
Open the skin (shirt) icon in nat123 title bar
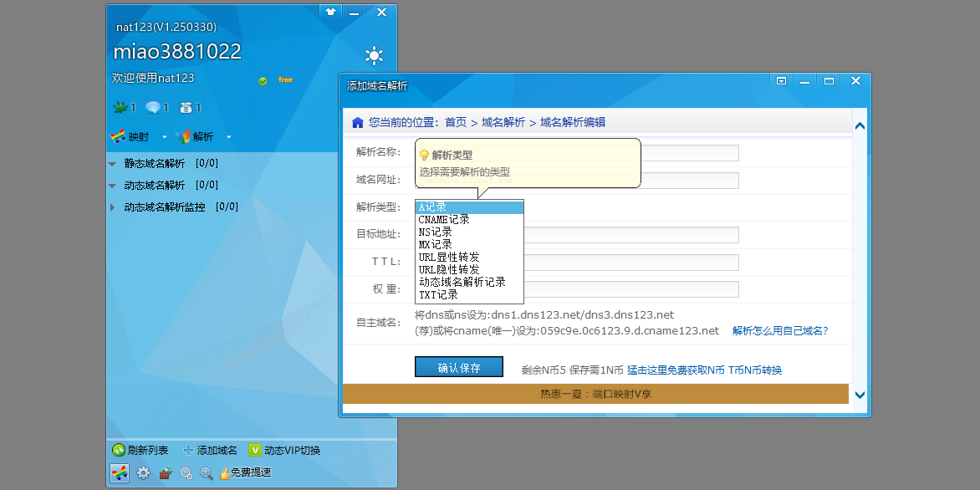pos(330,11)
